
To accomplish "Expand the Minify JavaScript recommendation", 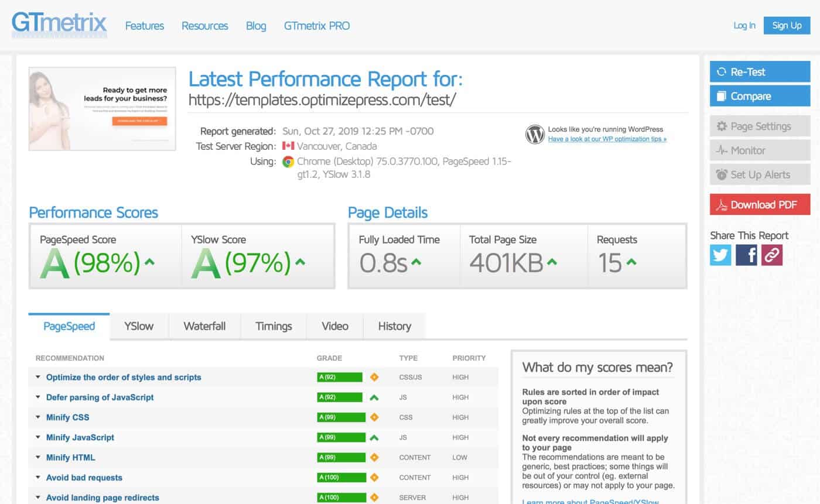I will (37, 437).
